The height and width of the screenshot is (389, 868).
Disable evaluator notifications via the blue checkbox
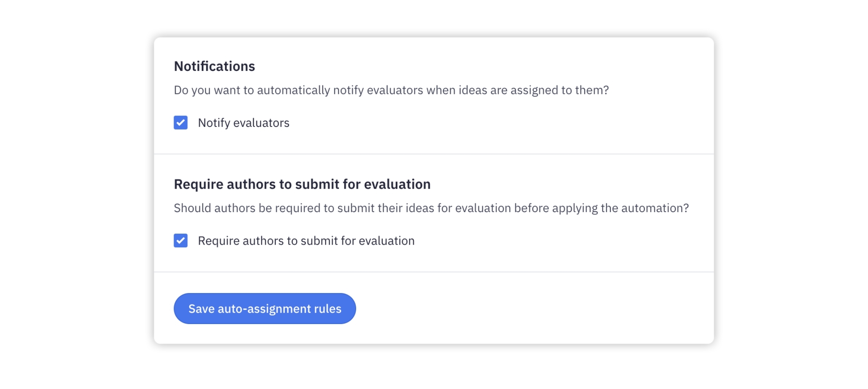tap(181, 122)
